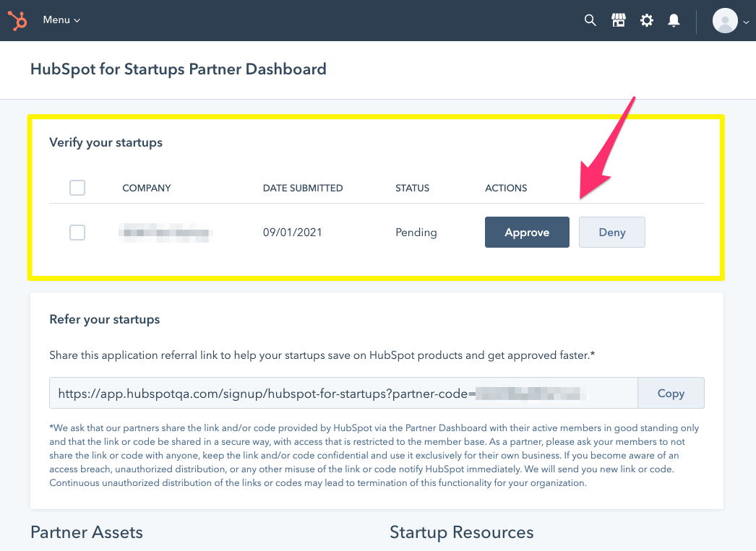Click the Share this application referral link sentence
Viewport: 756px width, 551px height.
[x=322, y=355]
